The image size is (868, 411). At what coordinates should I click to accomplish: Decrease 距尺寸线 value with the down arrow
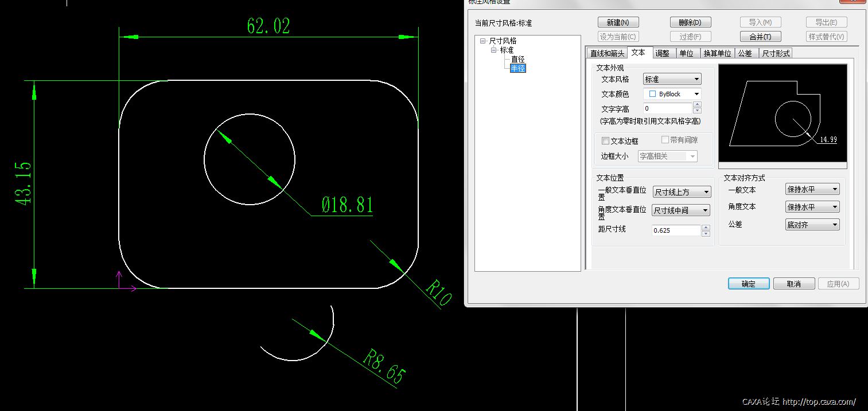tap(706, 233)
